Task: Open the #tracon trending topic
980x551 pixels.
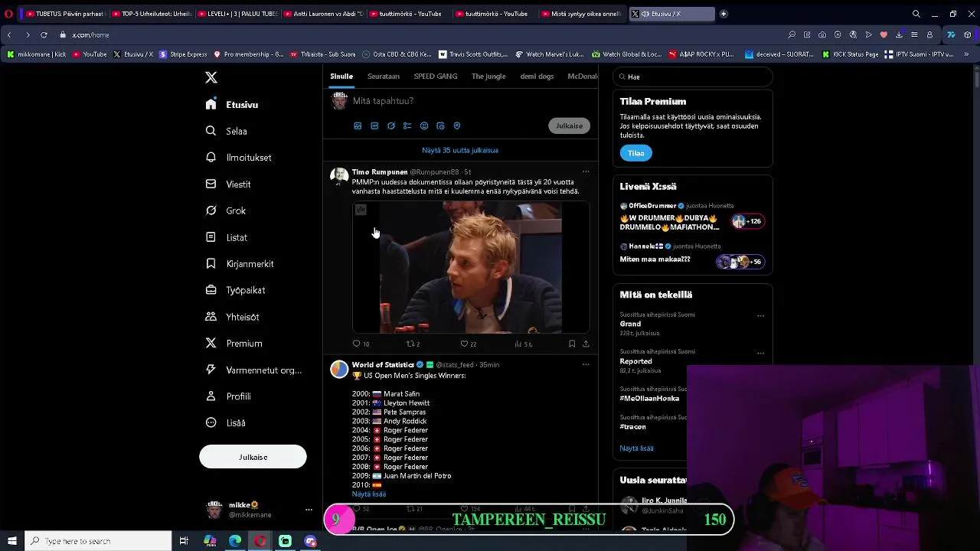Action: pos(632,427)
